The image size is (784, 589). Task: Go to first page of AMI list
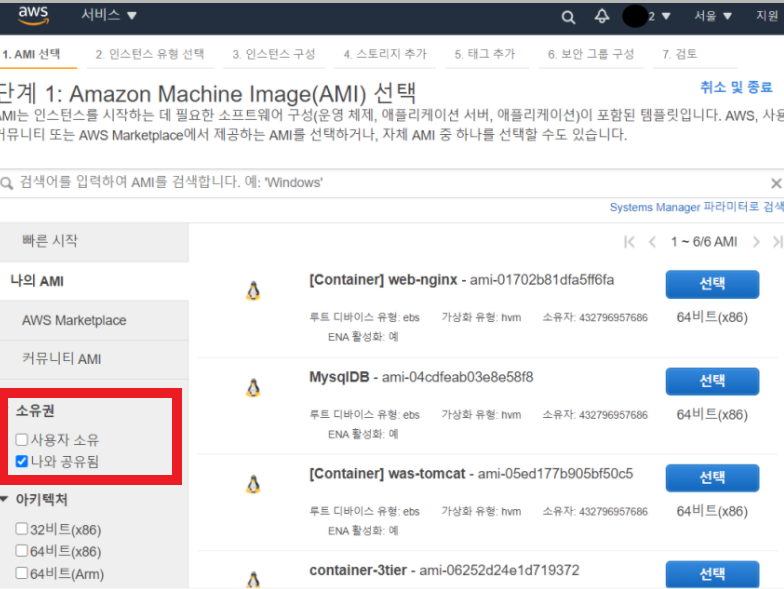(629, 242)
